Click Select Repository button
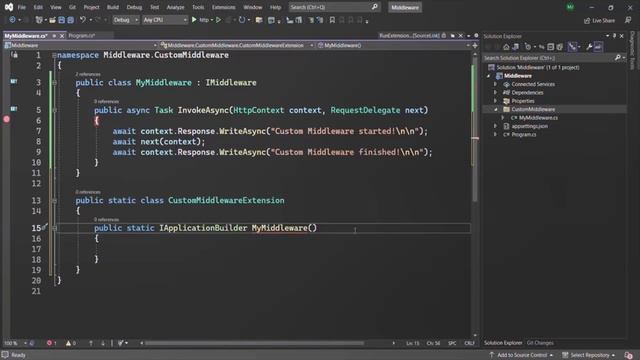 click(x=589, y=355)
